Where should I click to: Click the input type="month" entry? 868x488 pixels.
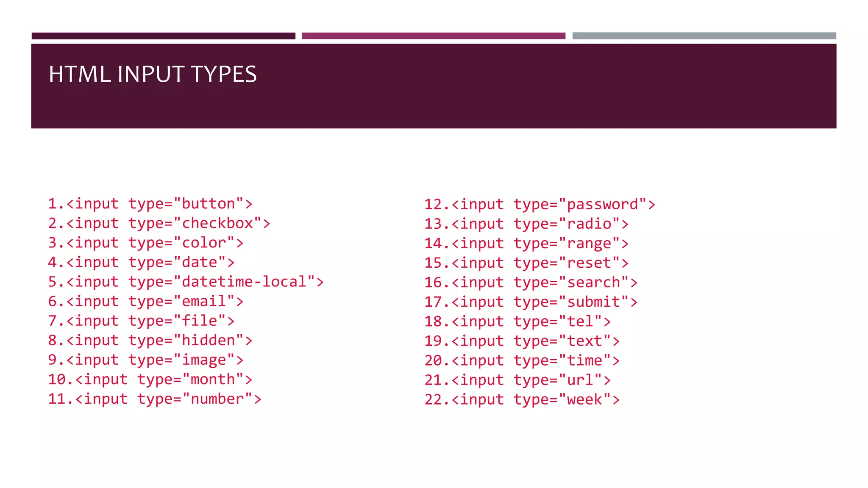[x=150, y=379]
